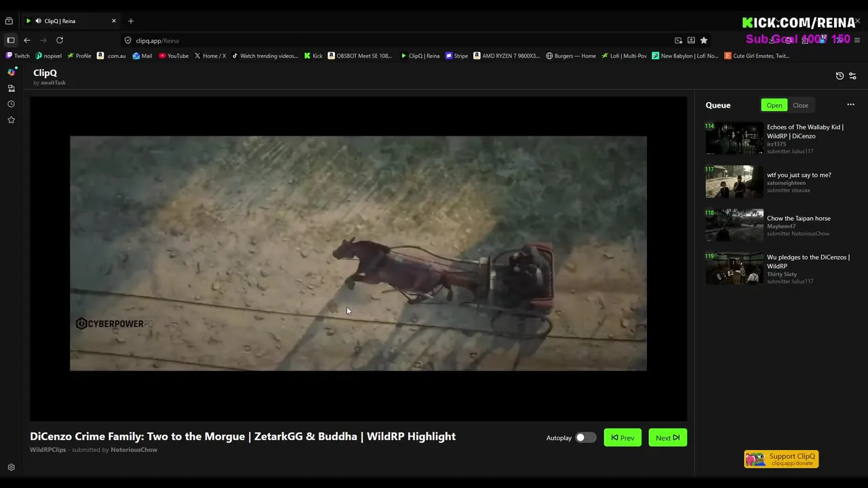Screen dimensions: 868x488
Task: Select the Echoes of The Wallaby Kid thumbnail
Action: [734, 138]
